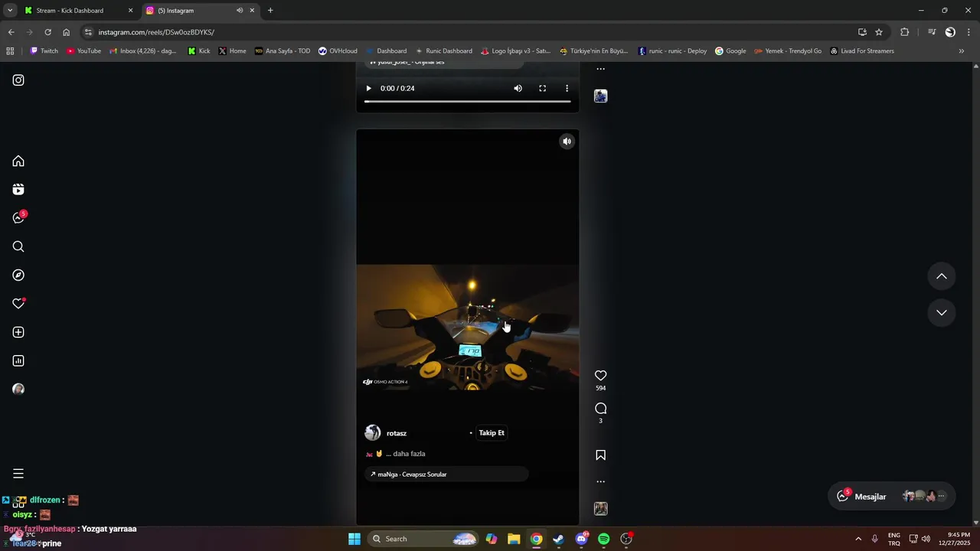Open Chrome media control button
The width and height of the screenshot is (980, 551).
pos(932,32)
